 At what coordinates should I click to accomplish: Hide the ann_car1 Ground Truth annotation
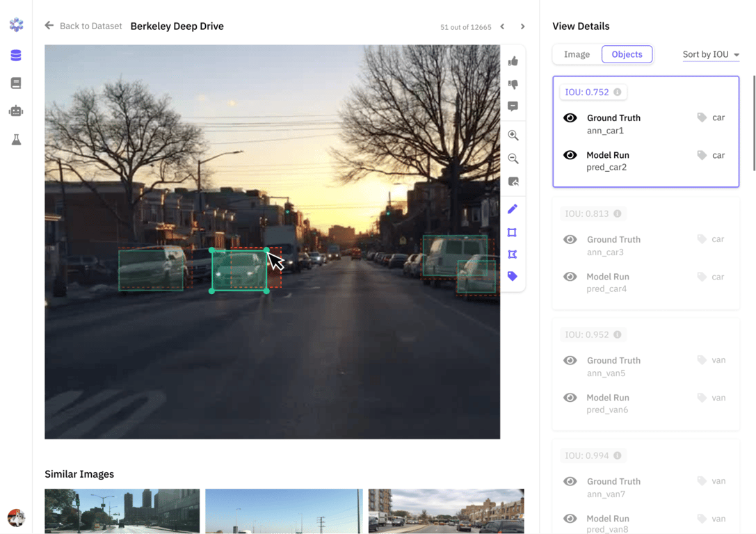[570, 118]
